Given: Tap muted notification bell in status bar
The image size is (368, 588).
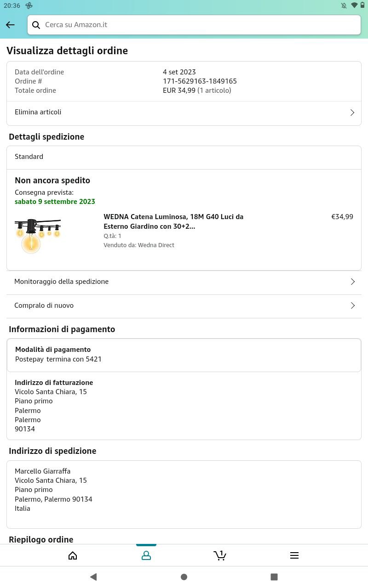Looking at the screenshot, I should click(x=344, y=6).
